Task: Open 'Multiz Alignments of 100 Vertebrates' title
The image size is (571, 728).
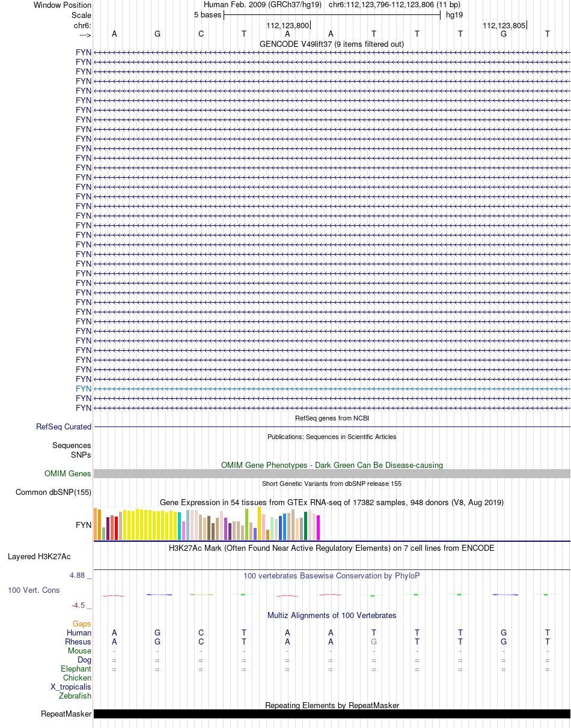Action: coord(332,615)
